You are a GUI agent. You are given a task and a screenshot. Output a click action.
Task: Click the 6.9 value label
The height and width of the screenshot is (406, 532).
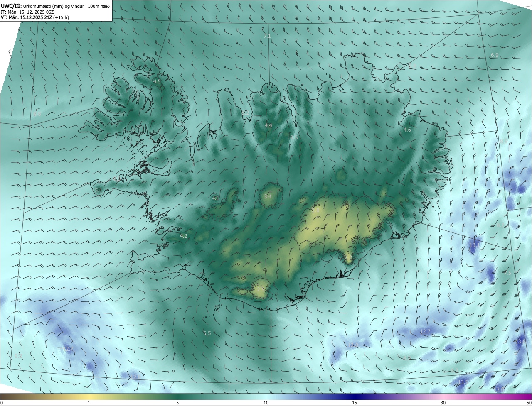click(x=495, y=55)
